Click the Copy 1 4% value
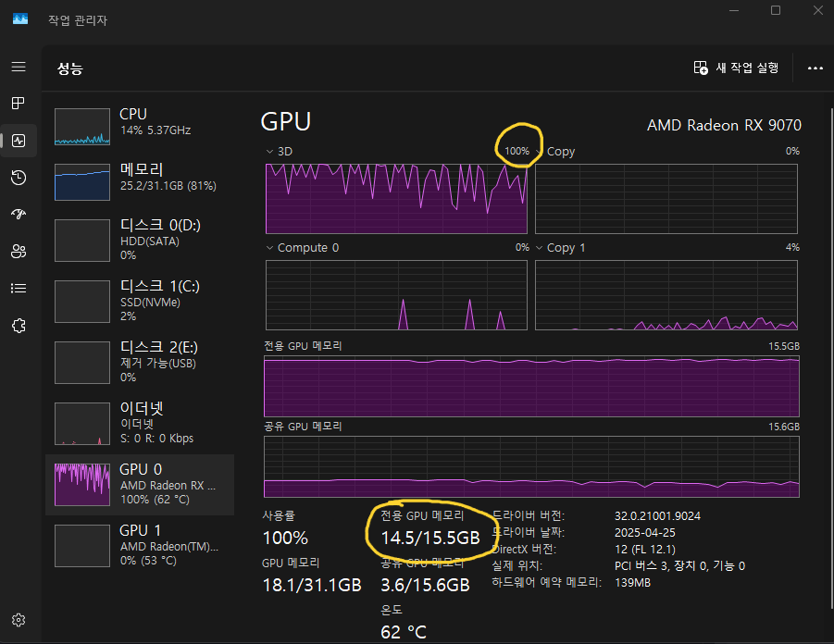The image size is (834, 644). (x=792, y=247)
